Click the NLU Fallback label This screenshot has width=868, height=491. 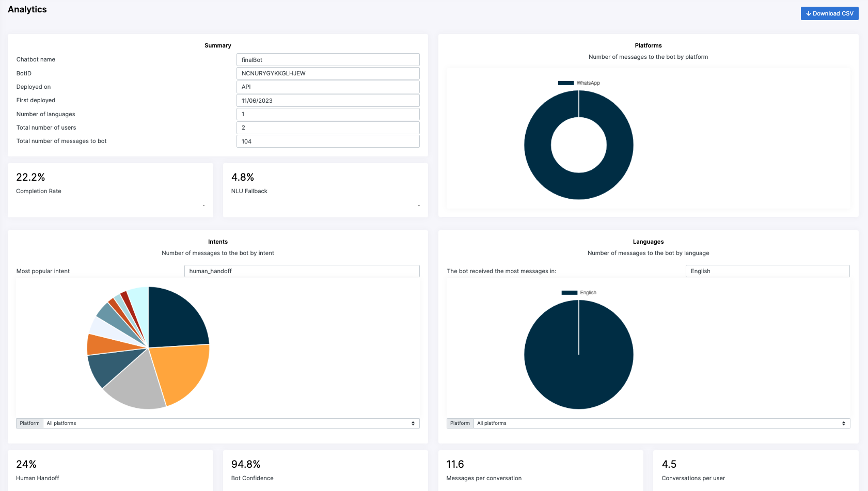[x=249, y=191]
